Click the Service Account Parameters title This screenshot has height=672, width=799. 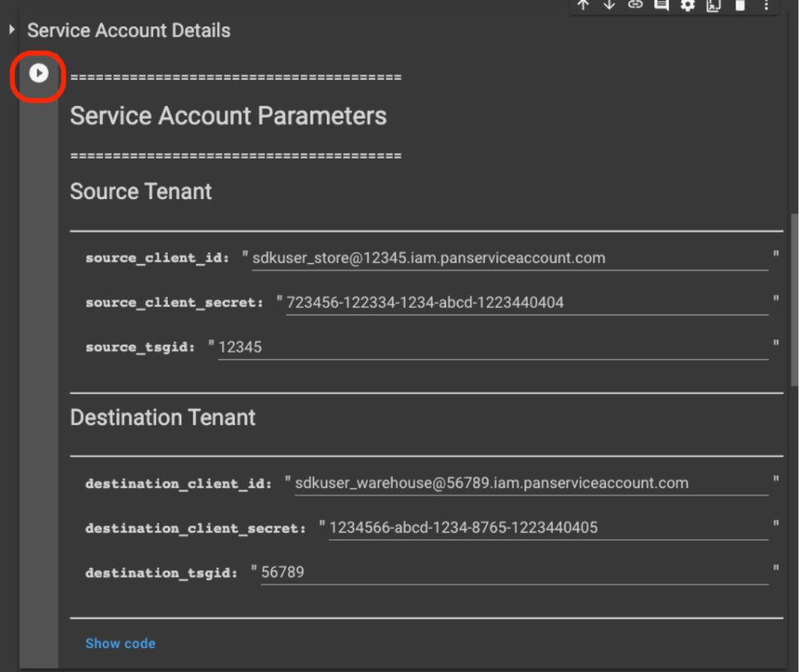pos(228,116)
